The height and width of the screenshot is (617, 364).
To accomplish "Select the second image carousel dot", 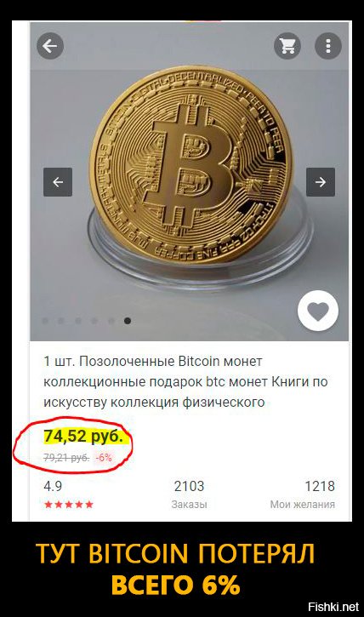I will coord(61,321).
